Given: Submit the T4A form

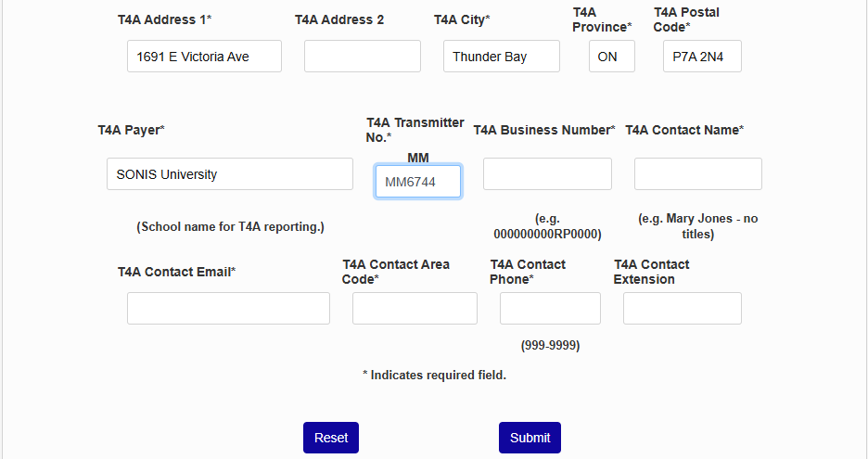Looking at the screenshot, I should pos(530,438).
